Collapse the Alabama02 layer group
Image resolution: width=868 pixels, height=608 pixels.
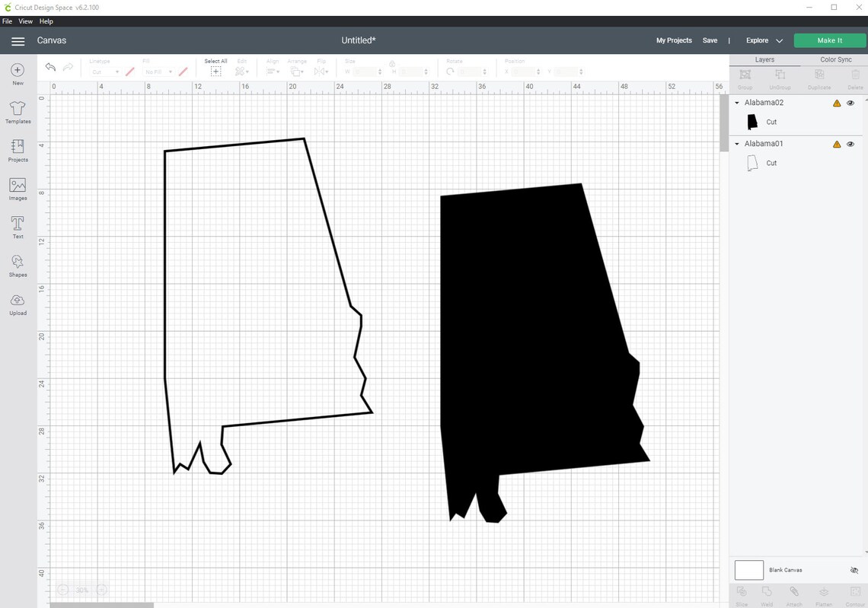[736, 103]
